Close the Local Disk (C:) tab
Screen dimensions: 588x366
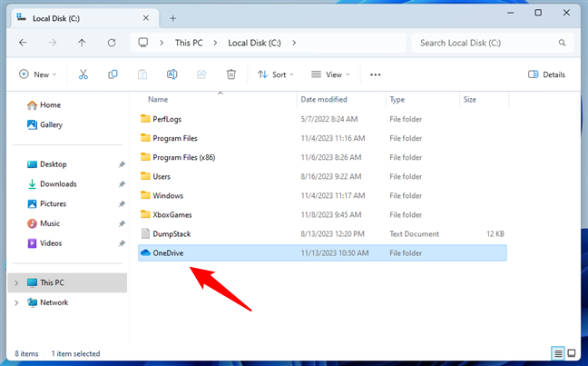click(x=146, y=18)
